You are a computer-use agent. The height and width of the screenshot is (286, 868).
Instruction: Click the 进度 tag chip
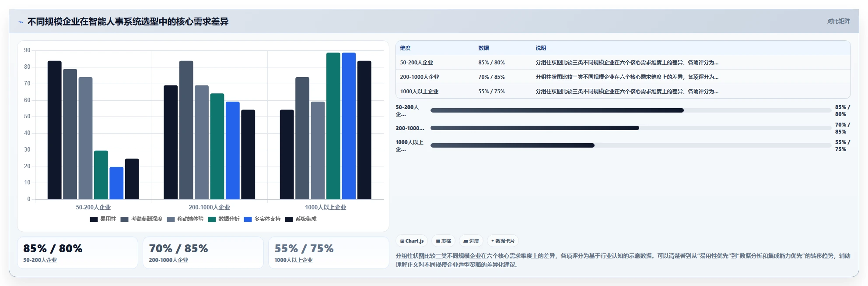[x=471, y=241]
